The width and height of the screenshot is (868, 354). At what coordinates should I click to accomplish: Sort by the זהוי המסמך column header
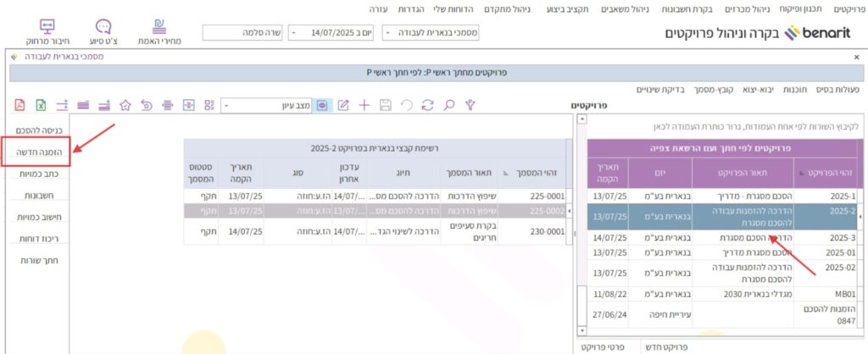pos(535,171)
